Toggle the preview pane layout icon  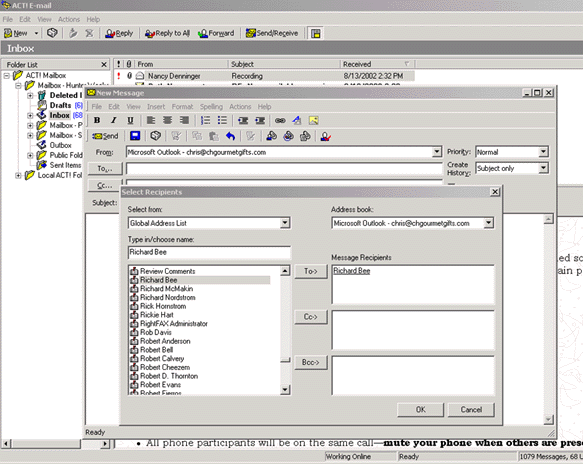click(x=316, y=33)
